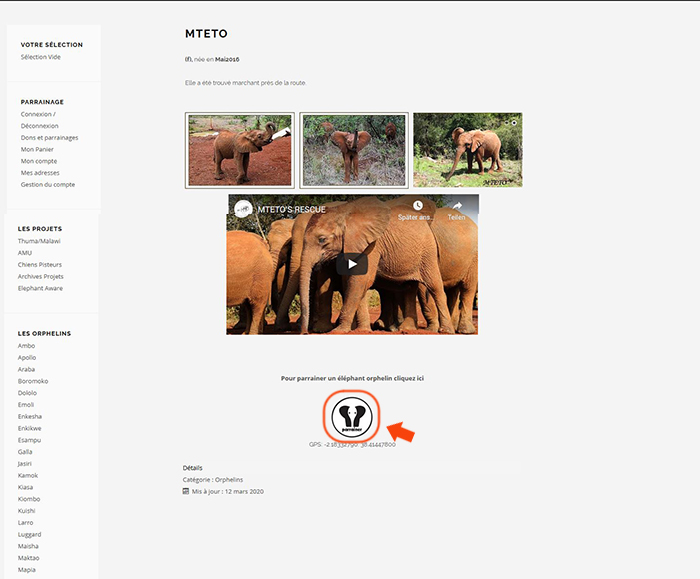Open first Mteto photo at feeding
This screenshot has height=579, width=700.
point(240,150)
